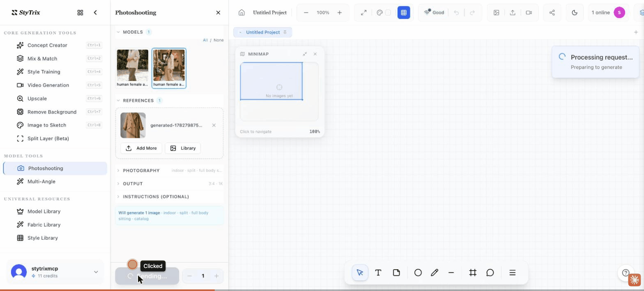Open the canvas color palette icon

pos(379,13)
